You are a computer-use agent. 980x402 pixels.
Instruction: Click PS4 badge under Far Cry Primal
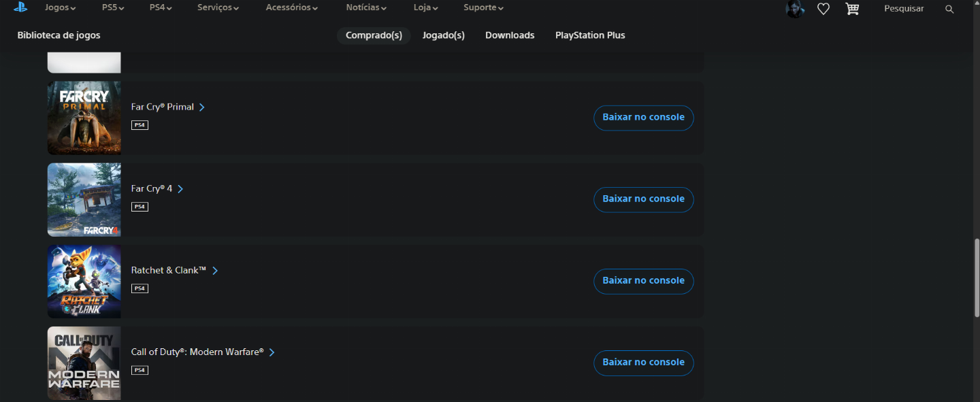coord(140,125)
